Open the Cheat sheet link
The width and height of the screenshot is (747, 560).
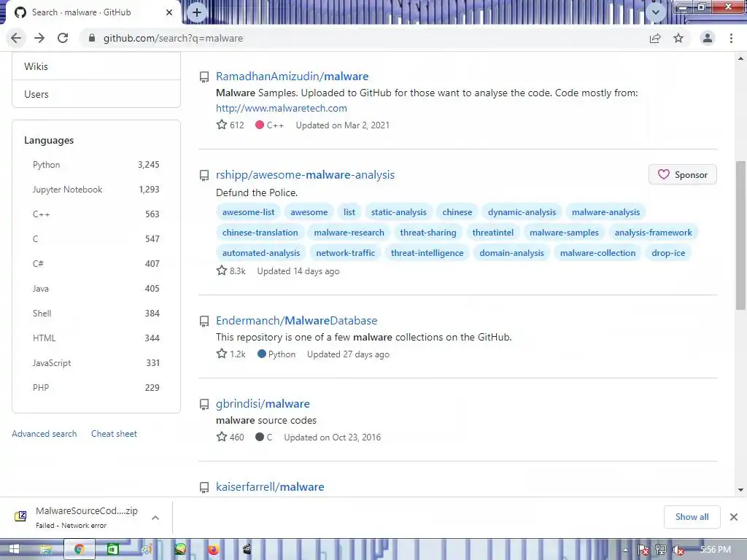(114, 434)
